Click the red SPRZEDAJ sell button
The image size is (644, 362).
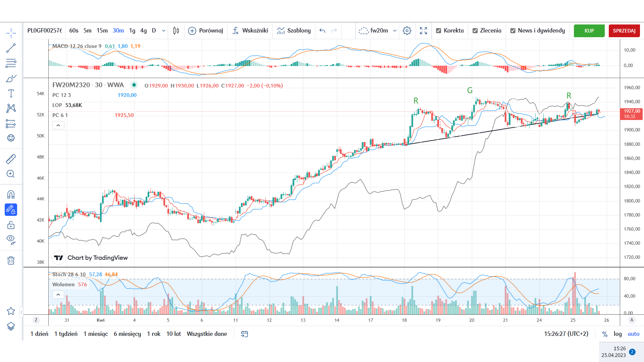point(624,31)
